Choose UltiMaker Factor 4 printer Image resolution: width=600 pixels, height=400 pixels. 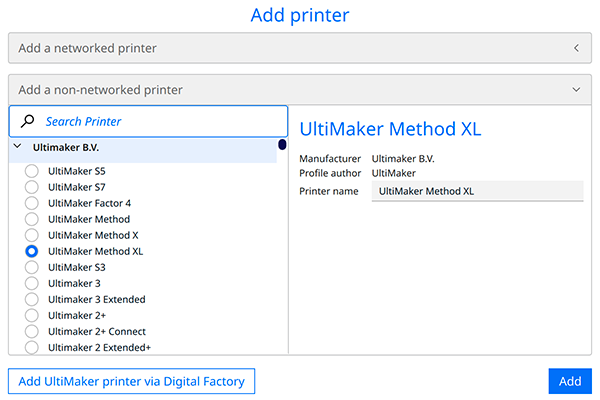pos(32,203)
